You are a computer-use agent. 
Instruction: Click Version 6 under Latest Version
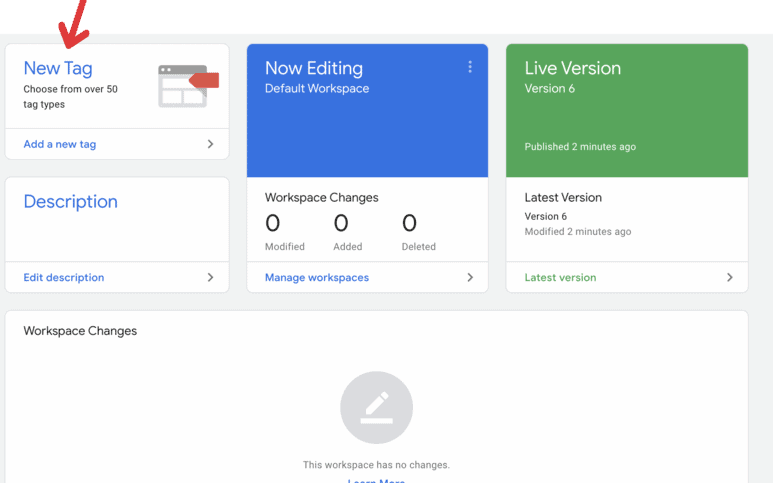click(545, 216)
